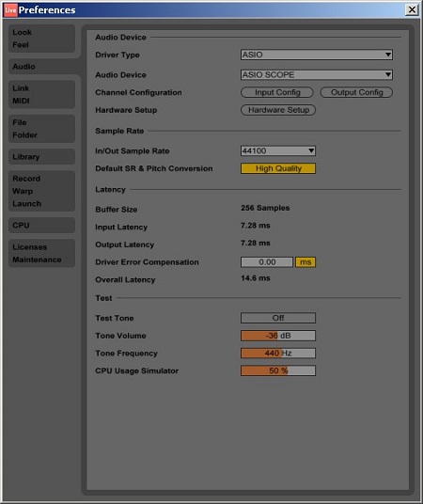Open Hardware Setup button
This screenshot has width=423, height=504.
pos(278,110)
